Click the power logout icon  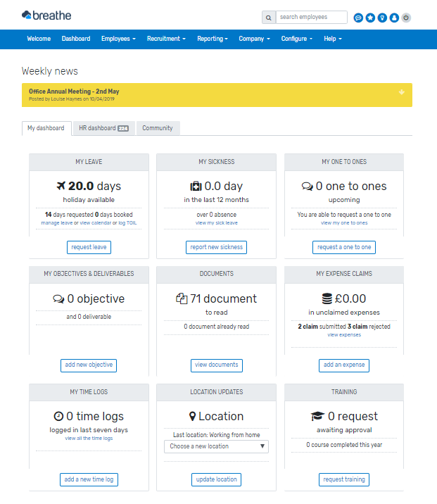pos(406,18)
